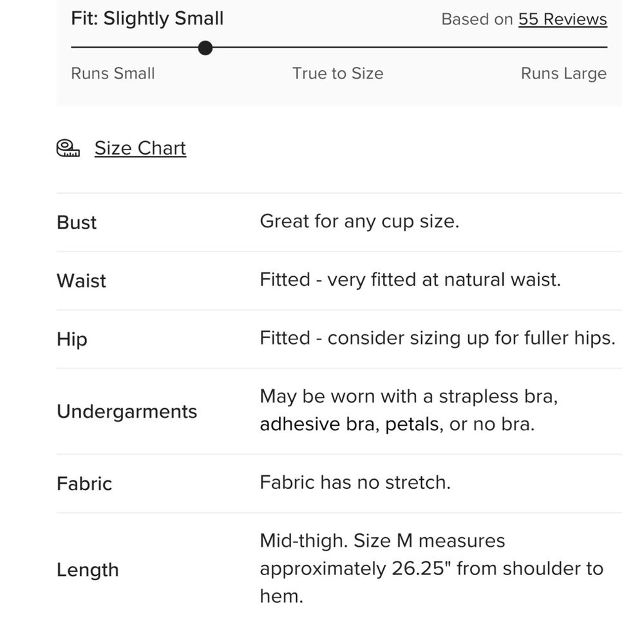Select the Undergarments row label
This screenshot has width=644, height=644.
coord(127,412)
